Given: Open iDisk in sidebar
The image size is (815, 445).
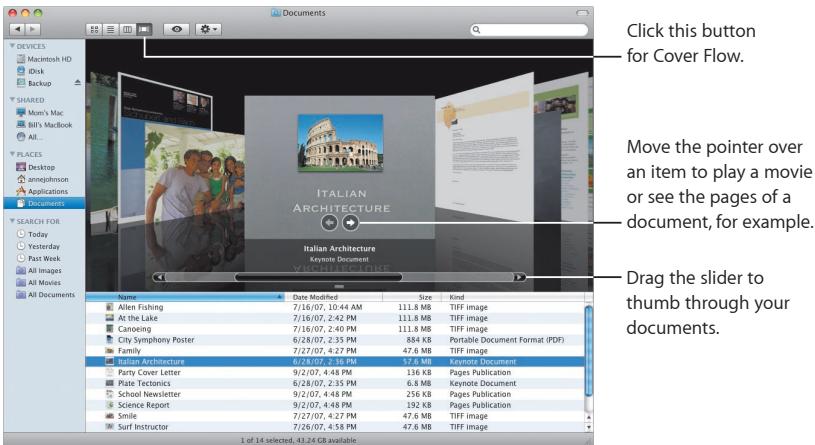Looking at the screenshot, I should click(31, 71).
